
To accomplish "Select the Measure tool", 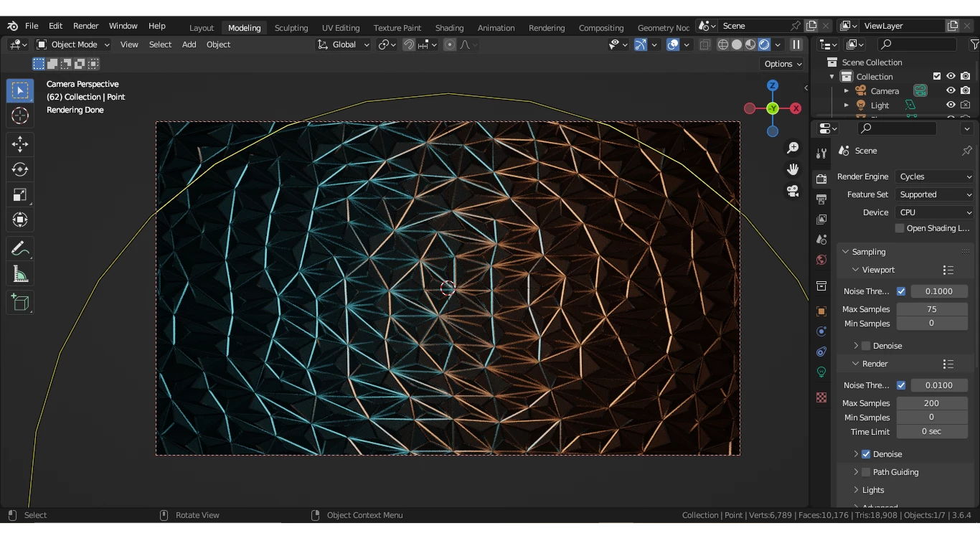I will tap(20, 274).
